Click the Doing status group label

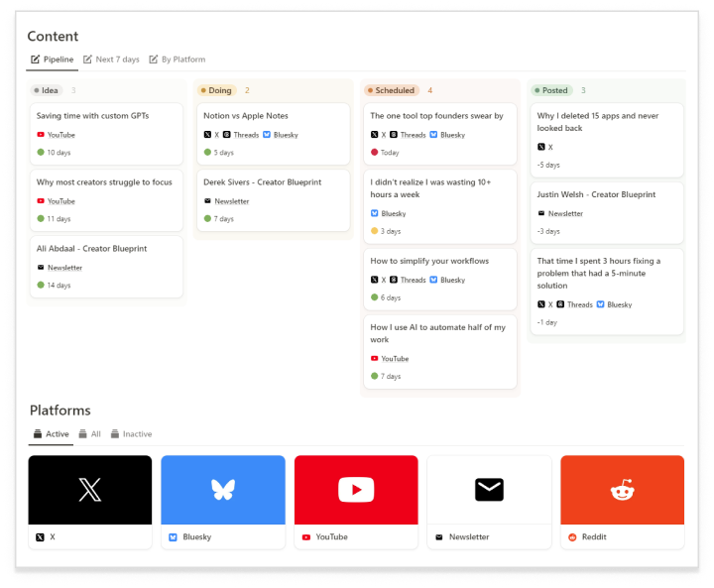coord(216,90)
